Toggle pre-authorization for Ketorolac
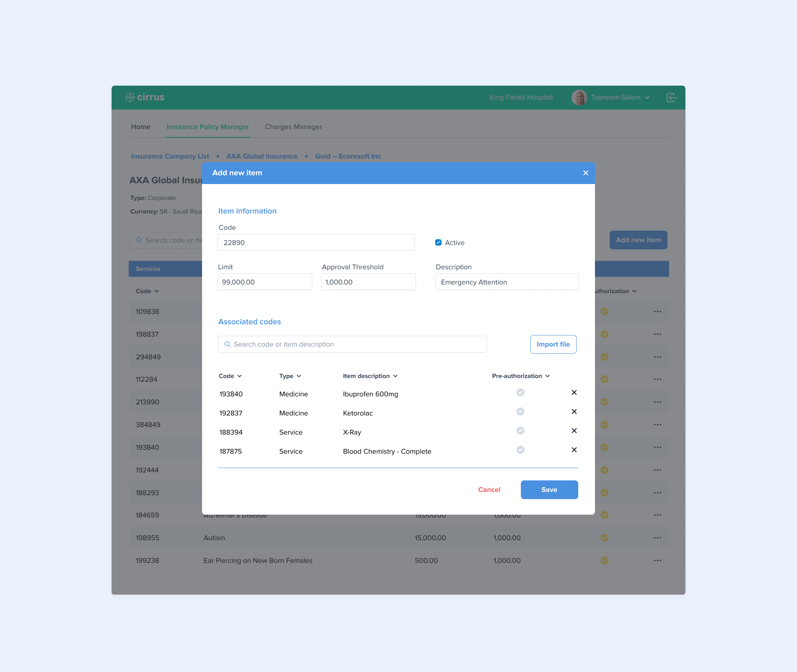Viewport: 797px width, 672px height. point(520,411)
